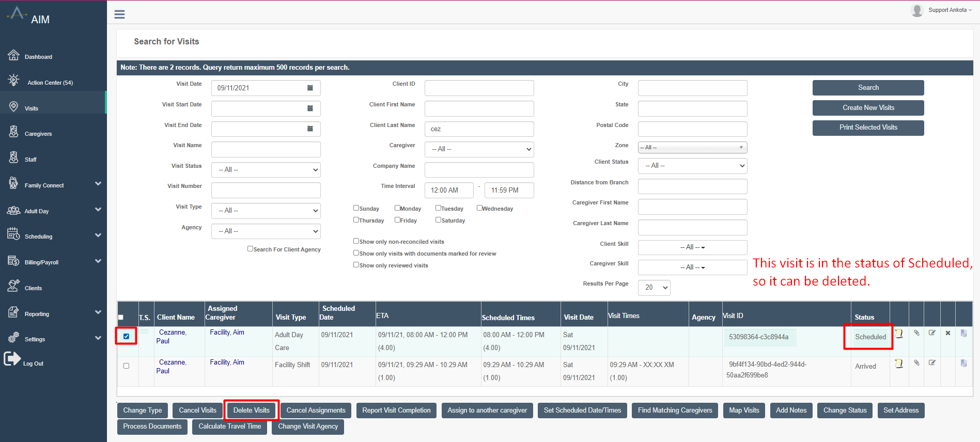The height and width of the screenshot is (442, 980).
Task: Click the Calculate Travel Time button
Action: click(230, 427)
